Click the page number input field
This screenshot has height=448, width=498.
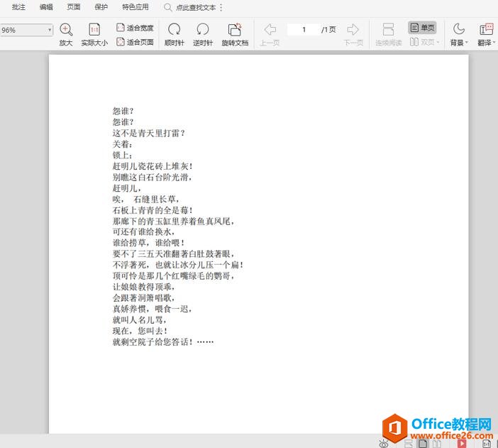304,30
